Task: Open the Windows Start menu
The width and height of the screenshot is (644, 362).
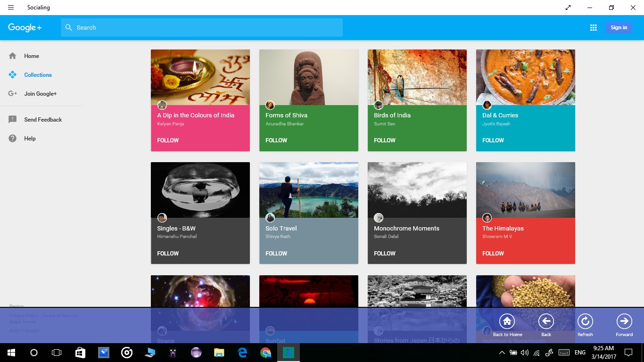Action: point(11,353)
